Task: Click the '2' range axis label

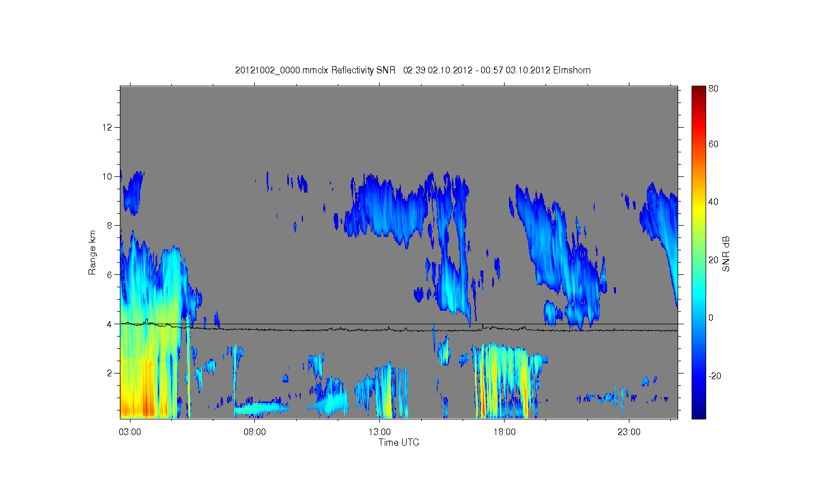Action: click(110, 373)
